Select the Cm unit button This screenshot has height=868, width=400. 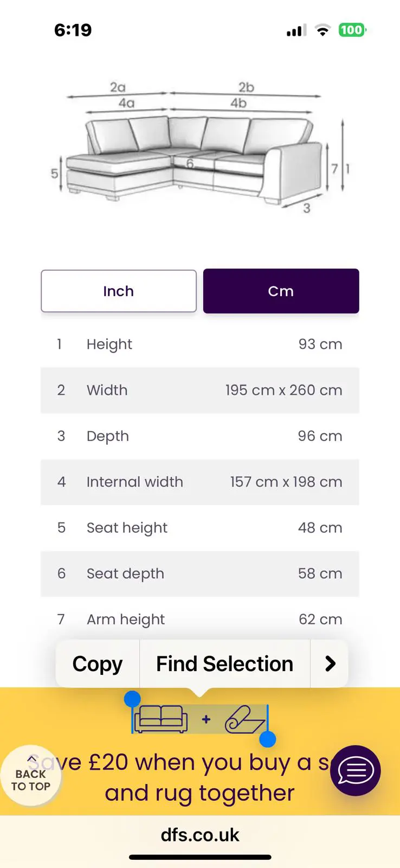(281, 291)
